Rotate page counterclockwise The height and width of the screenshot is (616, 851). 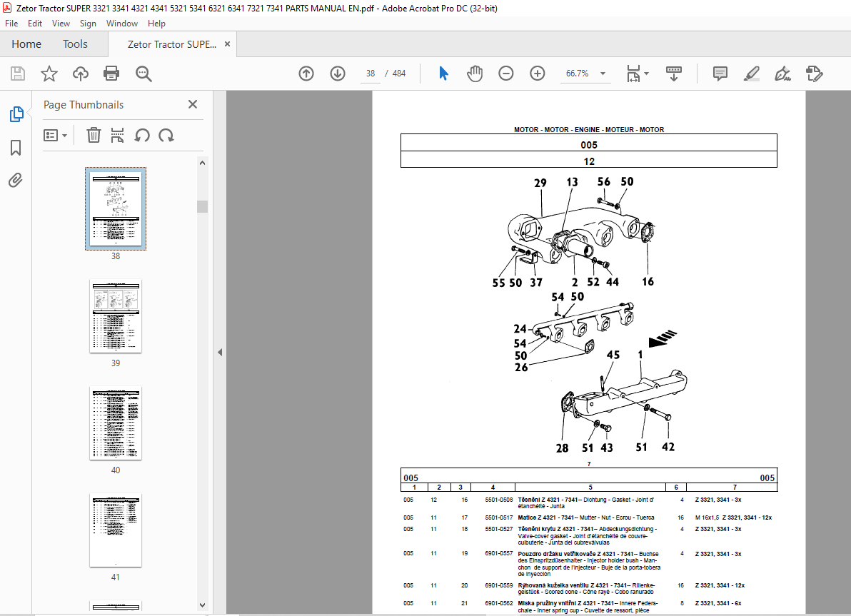(x=142, y=135)
